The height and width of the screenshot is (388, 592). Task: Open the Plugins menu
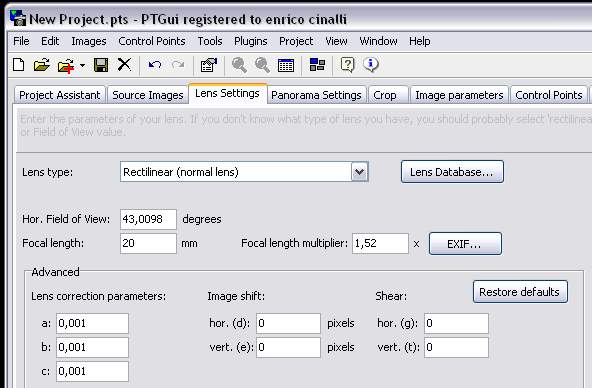250,41
